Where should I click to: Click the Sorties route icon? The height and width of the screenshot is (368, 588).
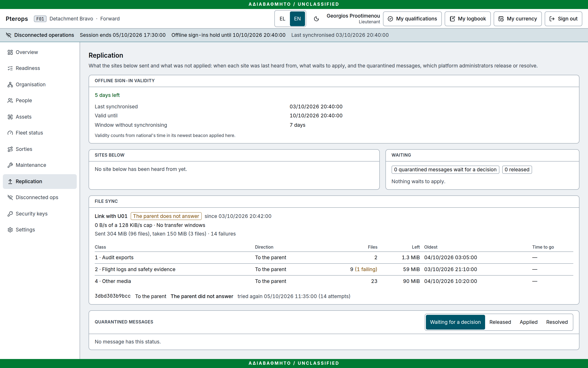pos(10,149)
